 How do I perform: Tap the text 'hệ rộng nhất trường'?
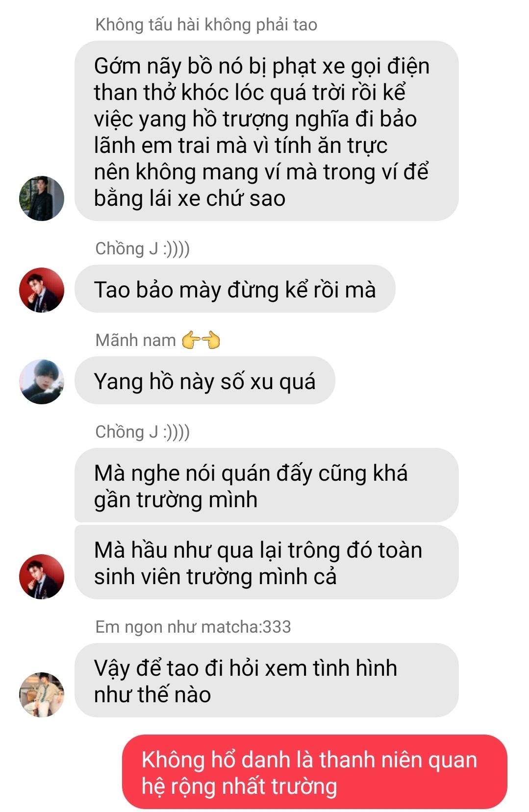click(239, 787)
